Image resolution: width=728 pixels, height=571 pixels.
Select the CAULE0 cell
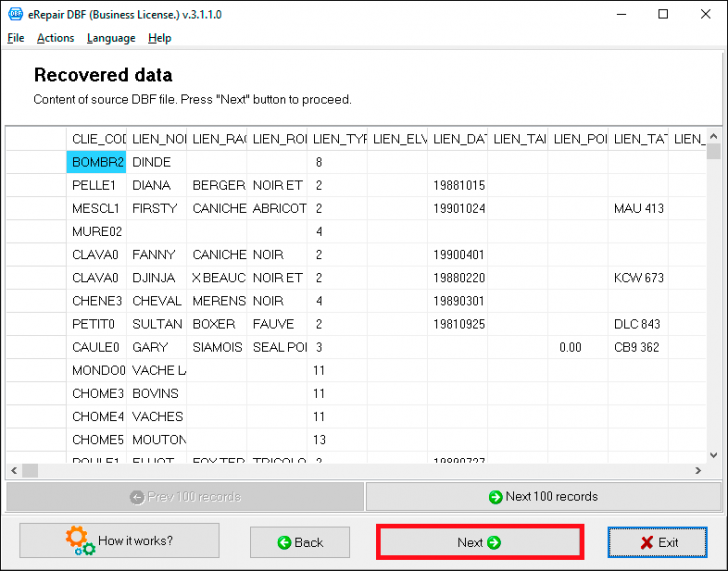(96, 347)
